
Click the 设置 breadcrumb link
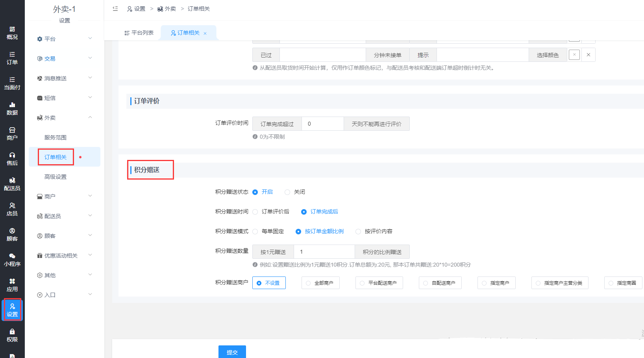pos(136,9)
